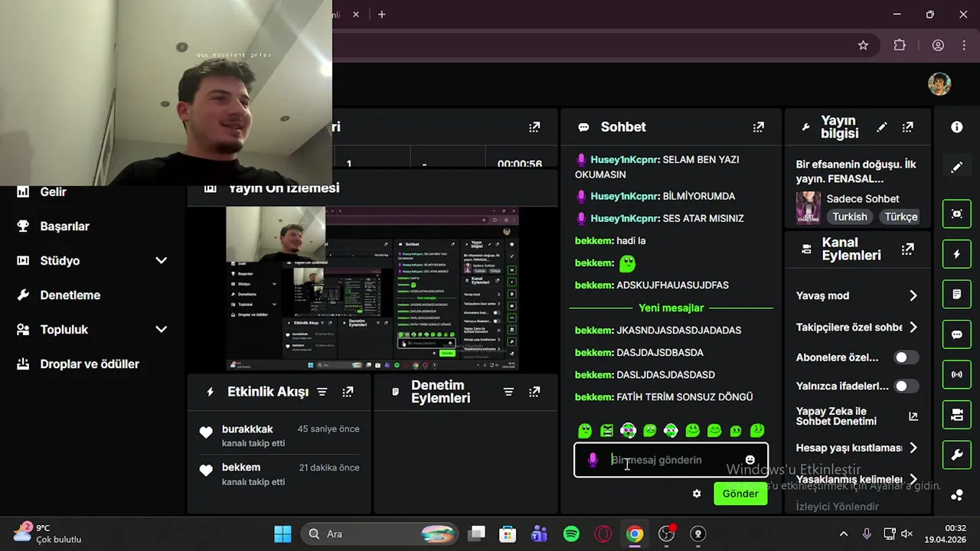Image resolution: width=980 pixels, height=551 pixels.
Task: Pop out the Etkinlik Akışı panel
Action: click(x=348, y=392)
